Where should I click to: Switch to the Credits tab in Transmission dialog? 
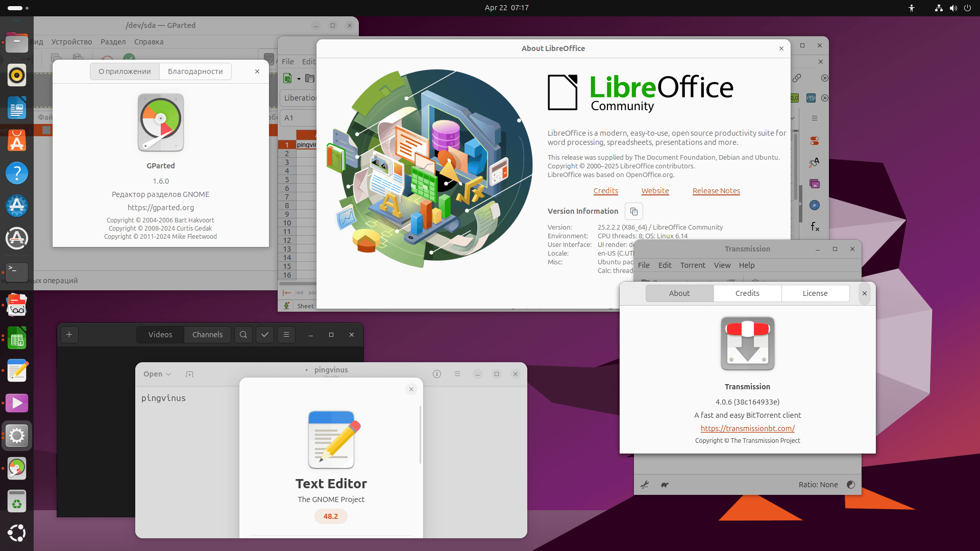[747, 293]
